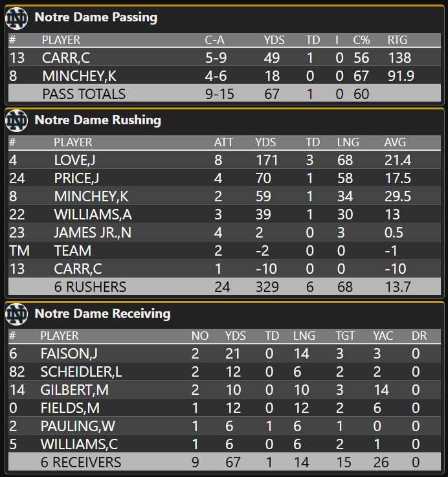
Task: Select SCHEIDLER,L in receiving table
Action: 76,372
